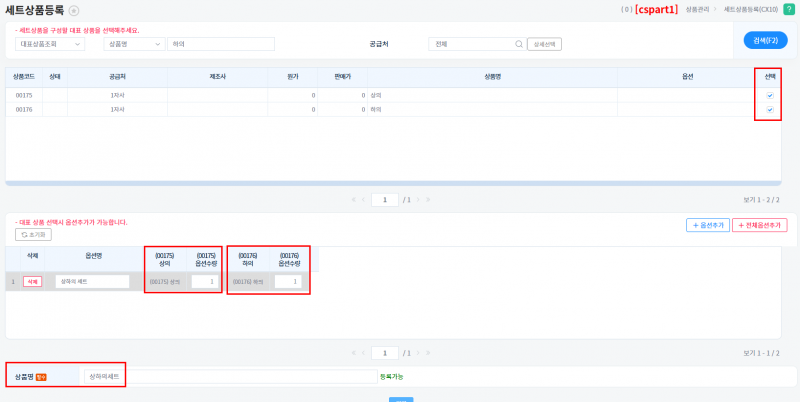Check the 선택 box for product 00175

click(770, 95)
